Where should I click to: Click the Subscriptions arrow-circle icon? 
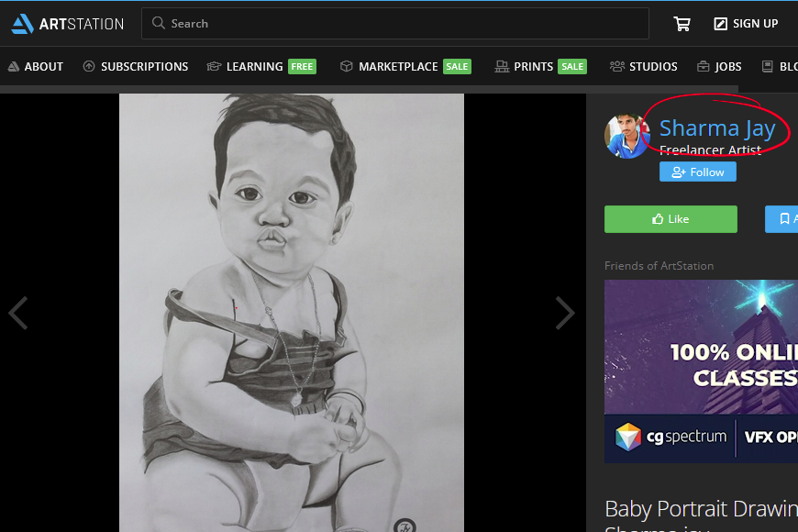point(89,66)
